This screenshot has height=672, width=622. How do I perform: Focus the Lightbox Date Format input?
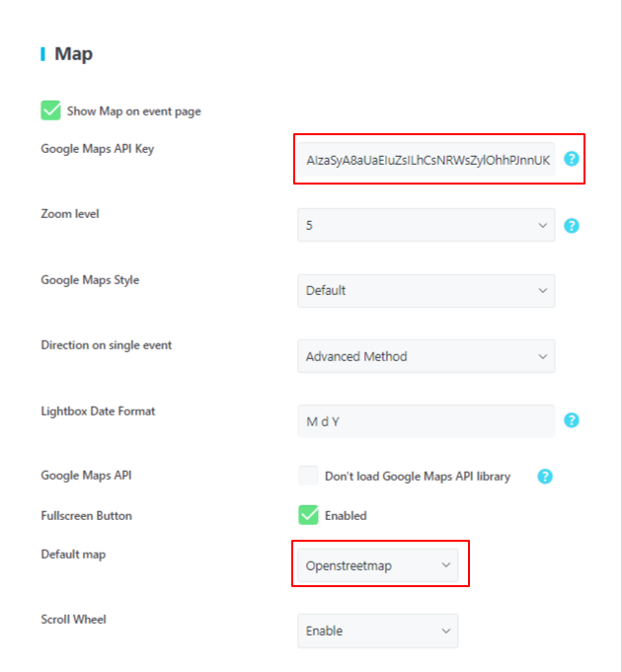point(427,421)
